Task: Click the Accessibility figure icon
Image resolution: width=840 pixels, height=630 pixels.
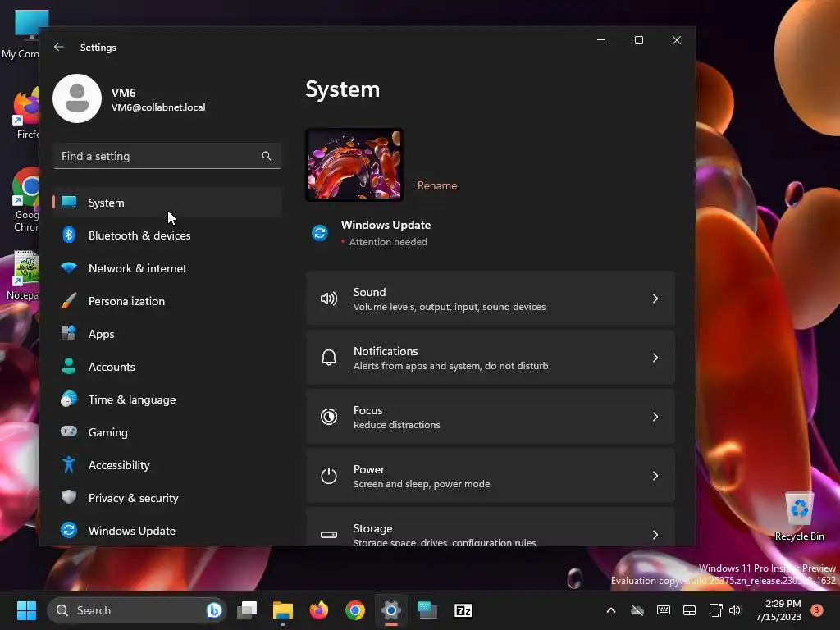Action: [69, 464]
